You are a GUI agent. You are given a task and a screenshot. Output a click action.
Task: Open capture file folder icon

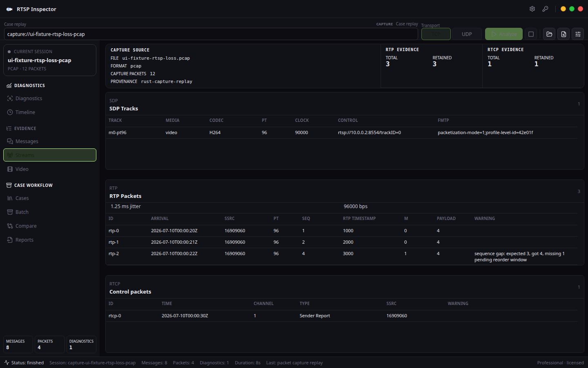[549, 34]
